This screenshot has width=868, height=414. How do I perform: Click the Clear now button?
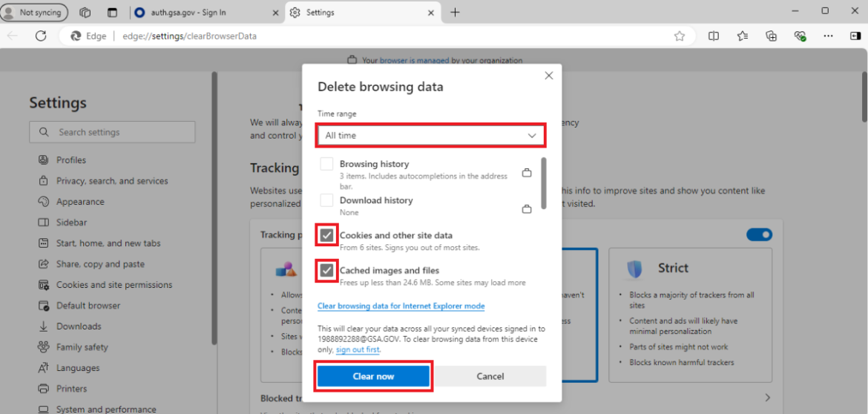[x=373, y=376]
